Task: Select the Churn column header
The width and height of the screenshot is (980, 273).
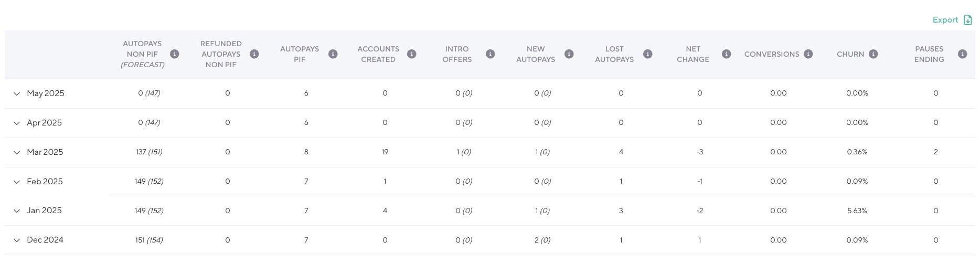Action: point(850,54)
